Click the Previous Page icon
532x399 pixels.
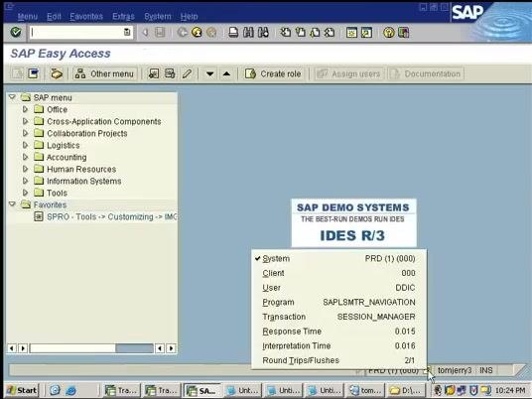301,32
